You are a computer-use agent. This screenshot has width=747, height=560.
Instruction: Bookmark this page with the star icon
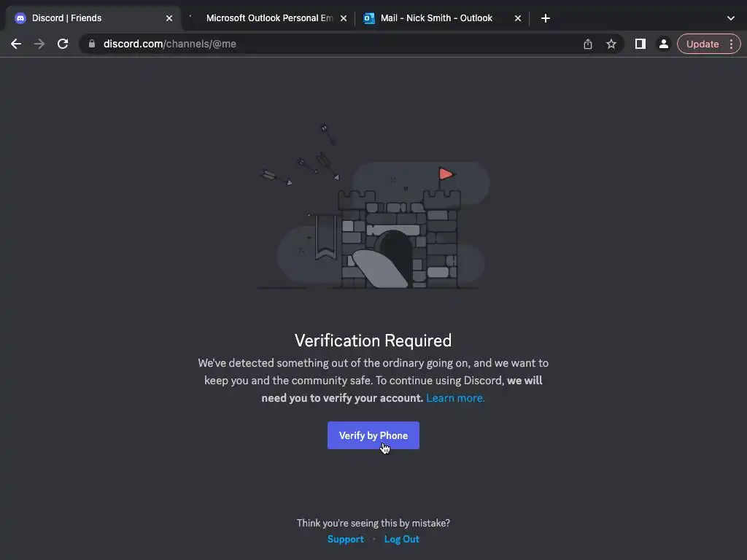coord(611,44)
